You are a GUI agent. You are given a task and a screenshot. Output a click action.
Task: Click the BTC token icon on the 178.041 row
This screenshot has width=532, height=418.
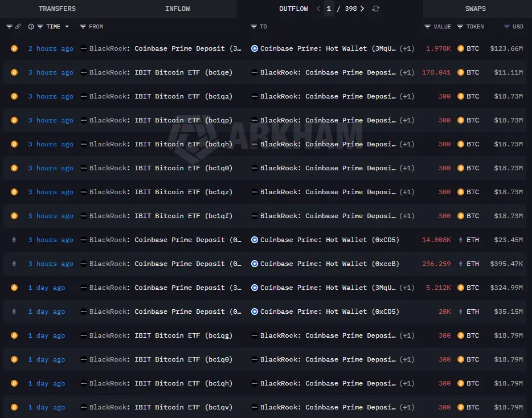[x=461, y=72]
